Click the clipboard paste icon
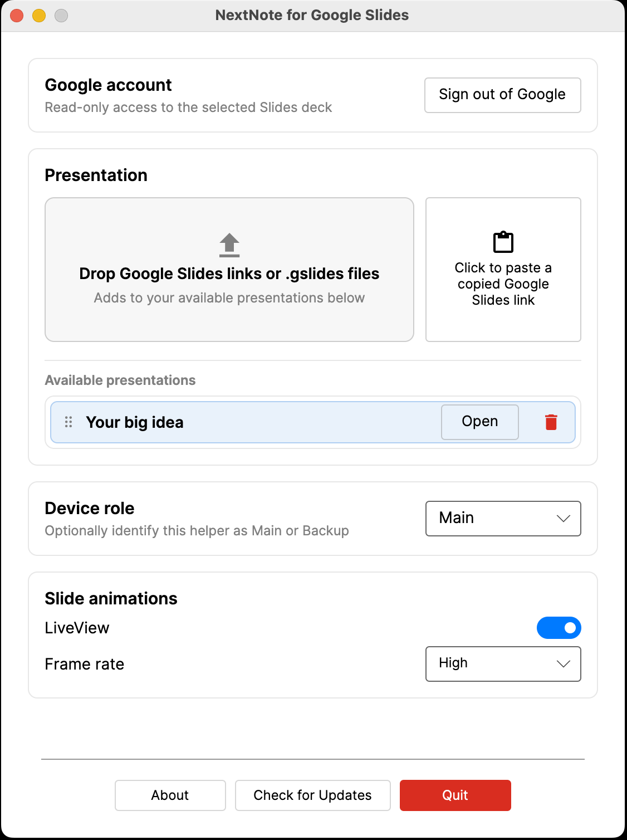Viewport: 627px width, 840px height. click(x=503, y=242)
